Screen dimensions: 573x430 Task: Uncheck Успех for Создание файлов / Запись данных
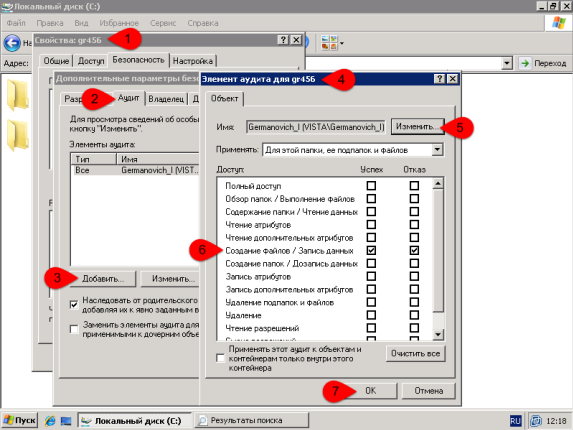[x=371, y=251]
